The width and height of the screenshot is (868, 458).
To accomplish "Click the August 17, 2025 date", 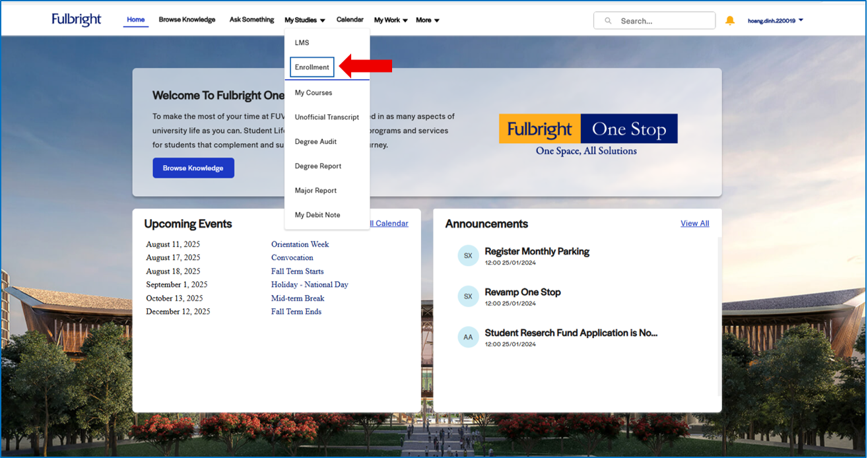I will click(x=173, y=258).
